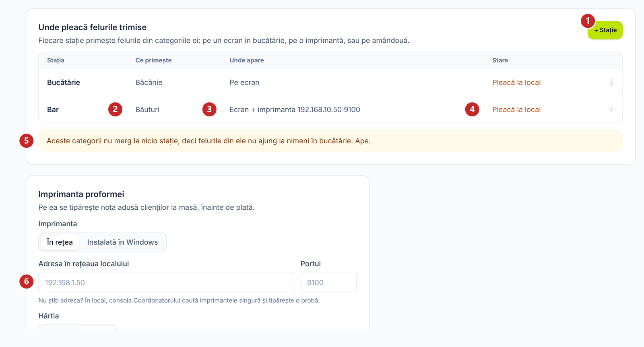Click the Ce primește column header

pos(153,60)
